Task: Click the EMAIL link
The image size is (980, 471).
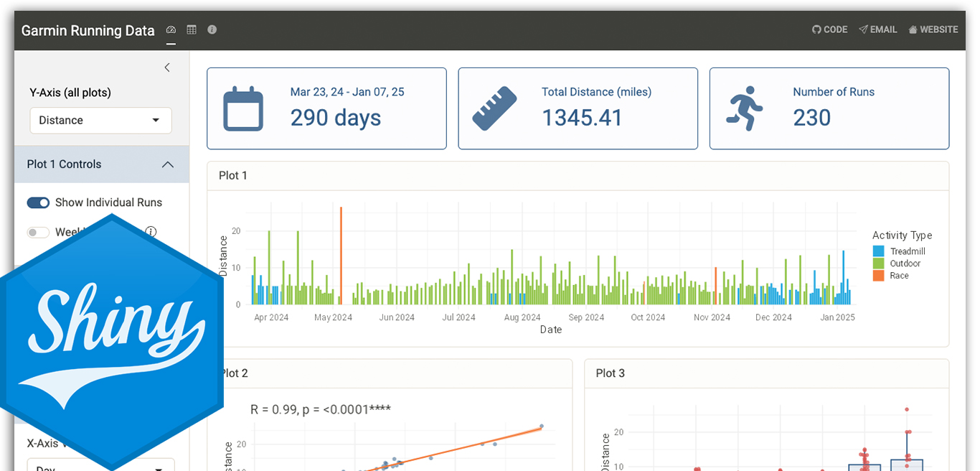Action: [x=877, y=29]
